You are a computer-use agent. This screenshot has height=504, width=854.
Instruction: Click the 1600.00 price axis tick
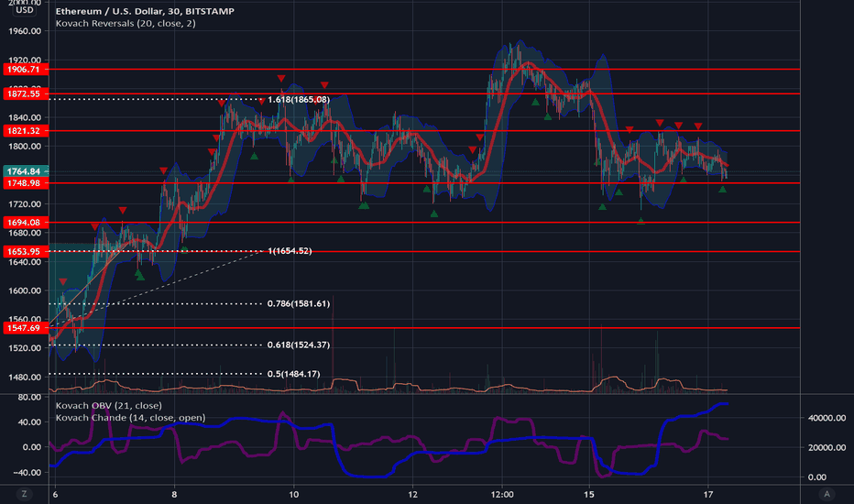(25, 291)
